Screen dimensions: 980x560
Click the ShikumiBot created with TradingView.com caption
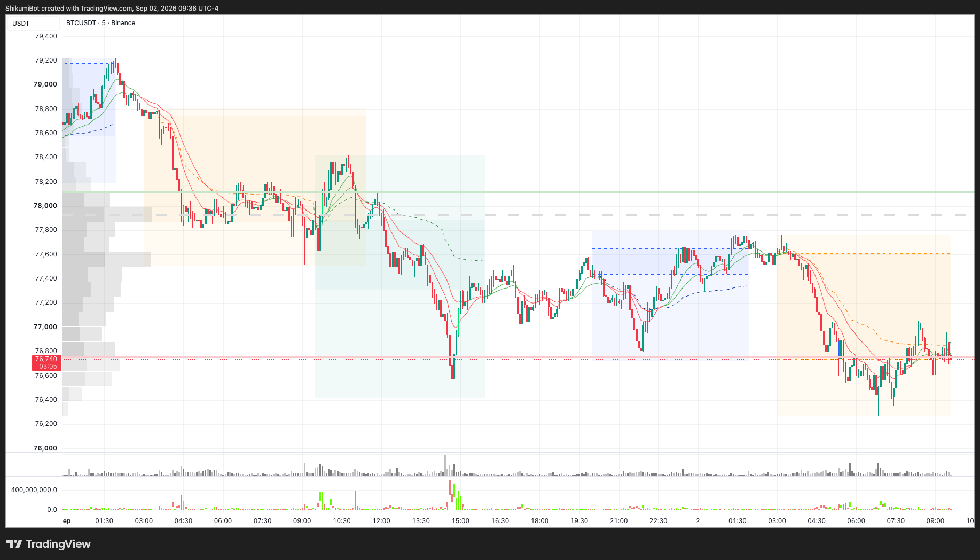[x=112, y=8]
